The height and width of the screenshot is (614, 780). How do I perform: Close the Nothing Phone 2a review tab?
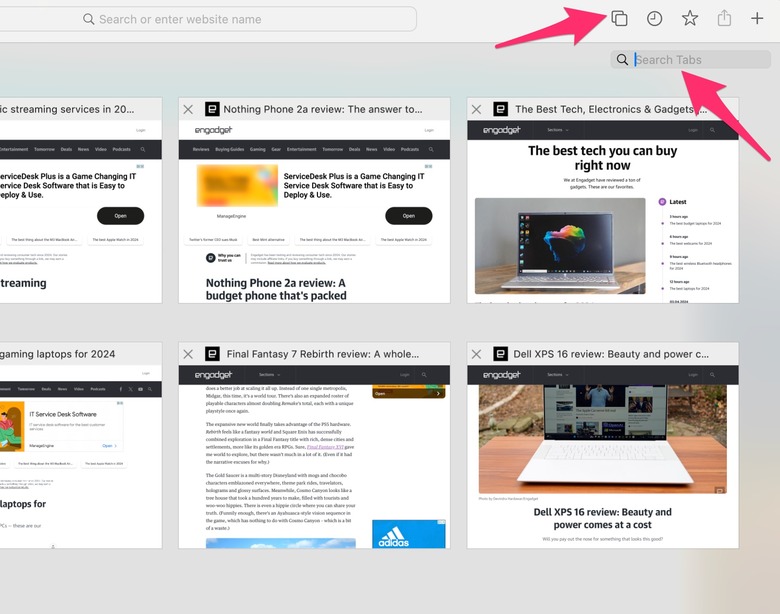(188, 109)
